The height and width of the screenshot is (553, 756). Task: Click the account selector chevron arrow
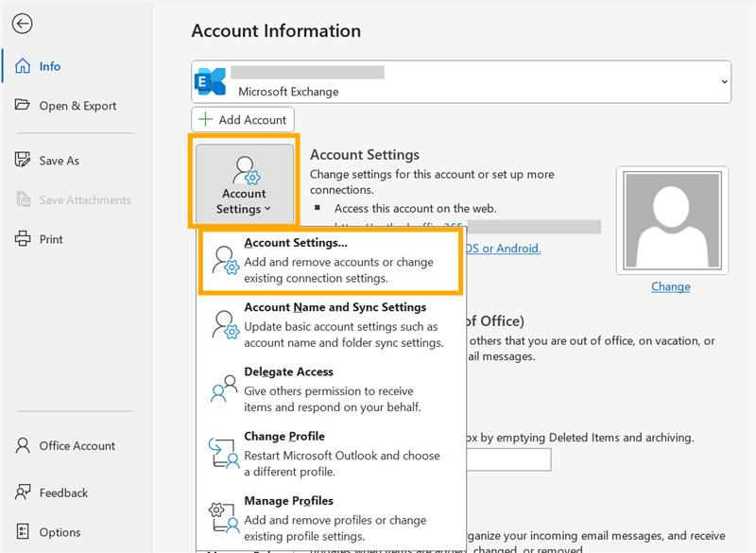pos(724,81)
